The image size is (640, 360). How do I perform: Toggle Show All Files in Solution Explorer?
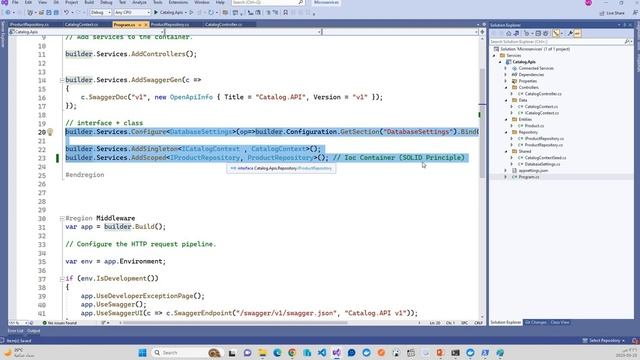point(546,33)
